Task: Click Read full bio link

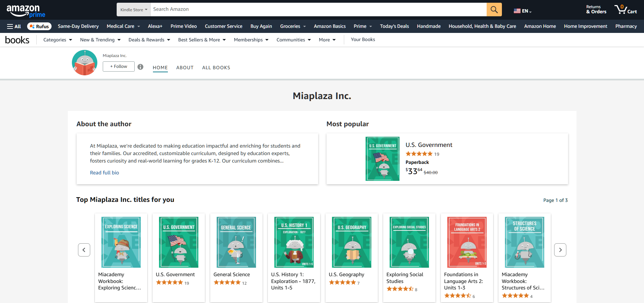Action: [x=104, y=173]
